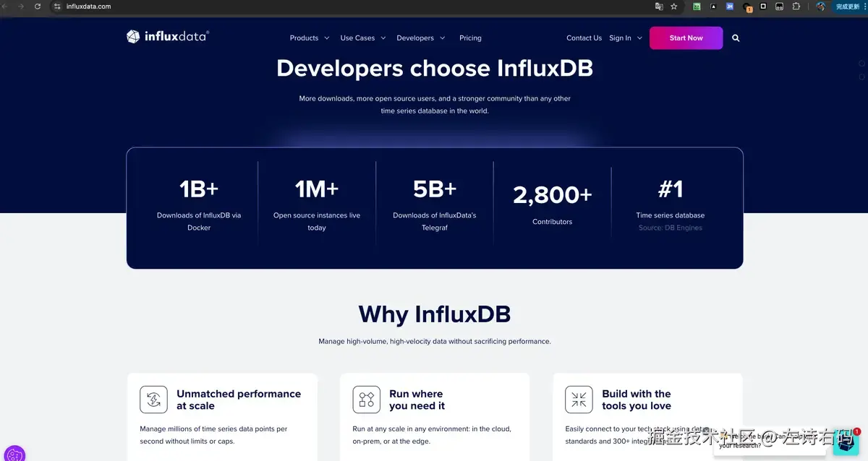The height and width of the screenshot is (461, 868).
Task: Bookmark this page with the star icon
Action: click(x=674, y=7)
